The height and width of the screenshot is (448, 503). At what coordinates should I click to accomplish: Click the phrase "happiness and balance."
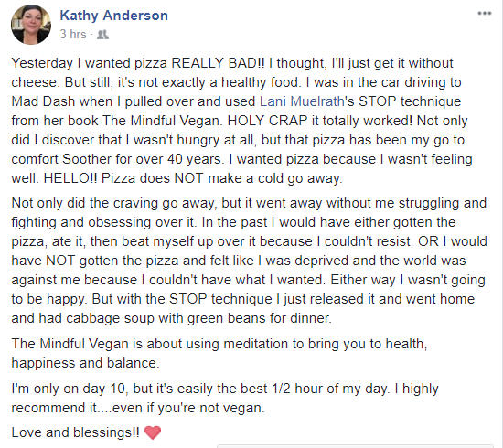[85, 363]
